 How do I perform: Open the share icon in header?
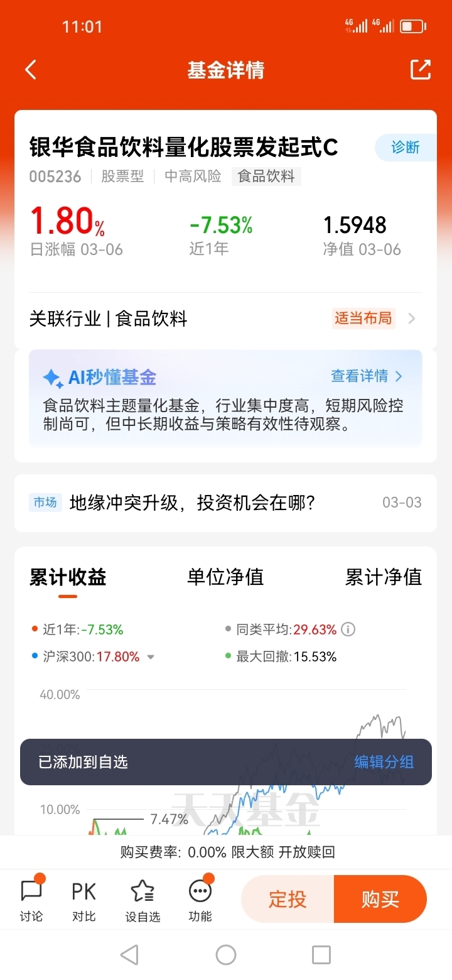click(421, 70)
